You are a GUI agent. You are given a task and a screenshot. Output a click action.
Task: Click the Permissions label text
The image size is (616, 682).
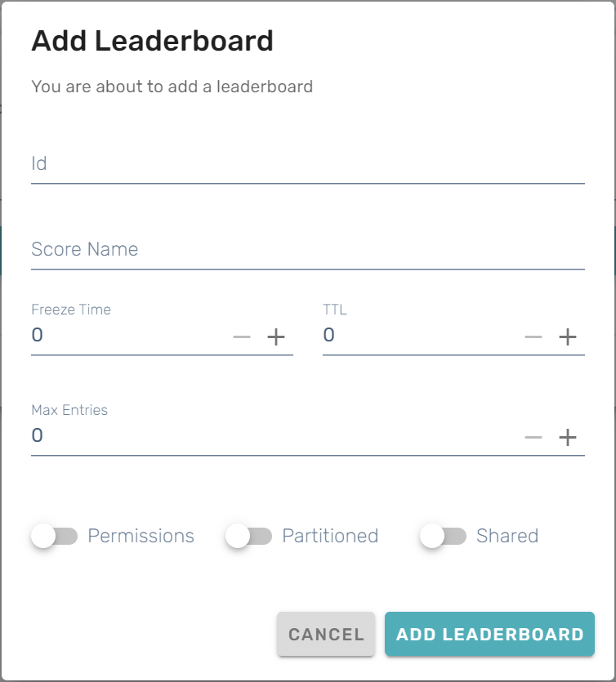141,536
